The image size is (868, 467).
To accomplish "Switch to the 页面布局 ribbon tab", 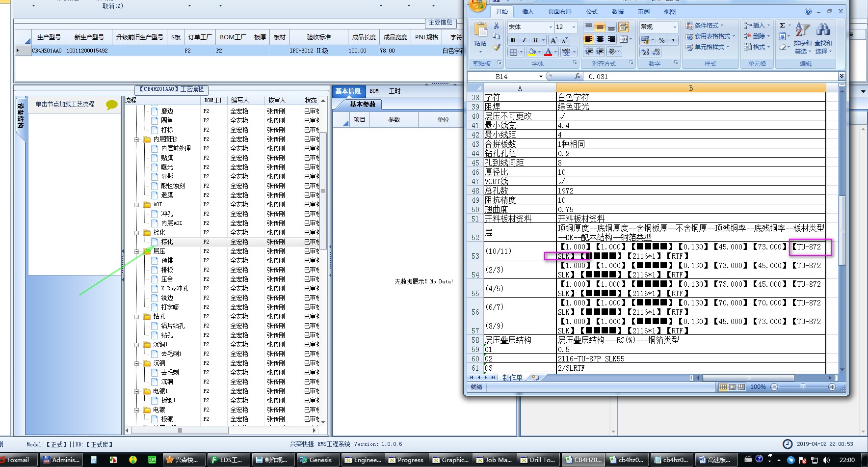I will click(560, 12).
